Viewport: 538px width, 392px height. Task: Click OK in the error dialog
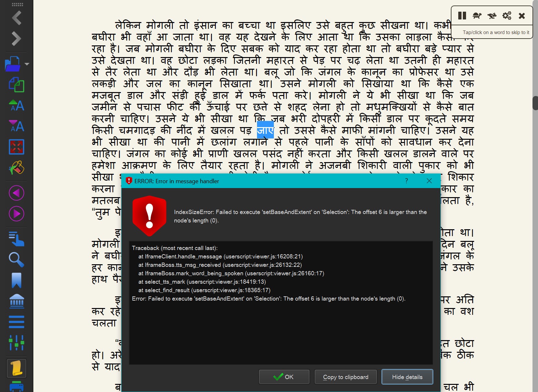[284, 377]
